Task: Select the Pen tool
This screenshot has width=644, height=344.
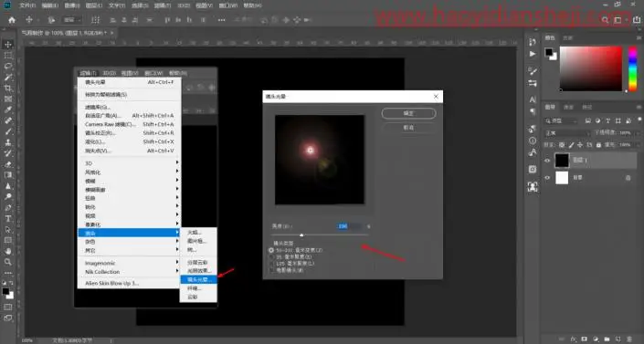Action: [8, 208]
